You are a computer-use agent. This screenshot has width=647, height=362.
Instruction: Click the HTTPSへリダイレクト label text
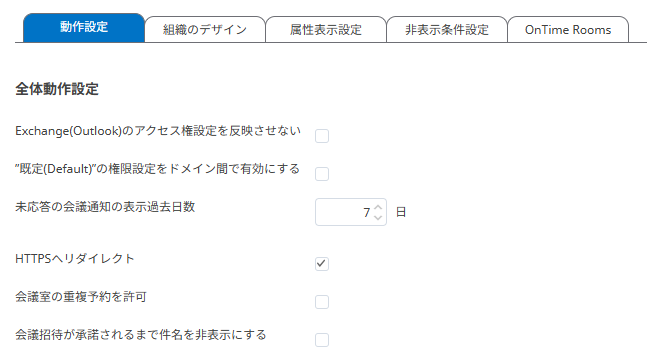click(x=75, y=259)
